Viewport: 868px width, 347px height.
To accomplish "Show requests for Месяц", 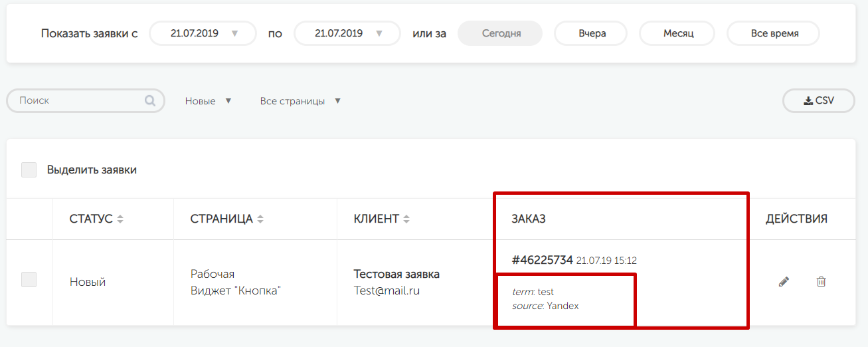I will click(x=677, y=33).
